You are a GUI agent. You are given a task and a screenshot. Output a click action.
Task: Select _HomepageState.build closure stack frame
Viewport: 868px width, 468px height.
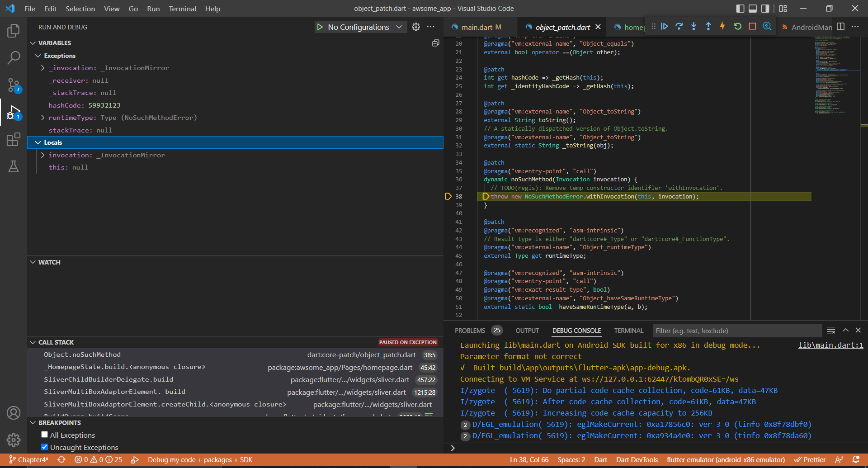235,367
